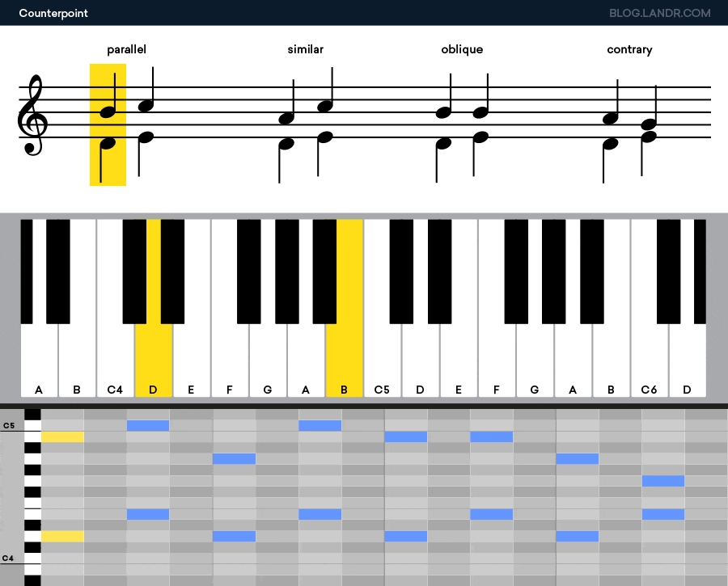Click the C4 white piano key

pos(115,360)
